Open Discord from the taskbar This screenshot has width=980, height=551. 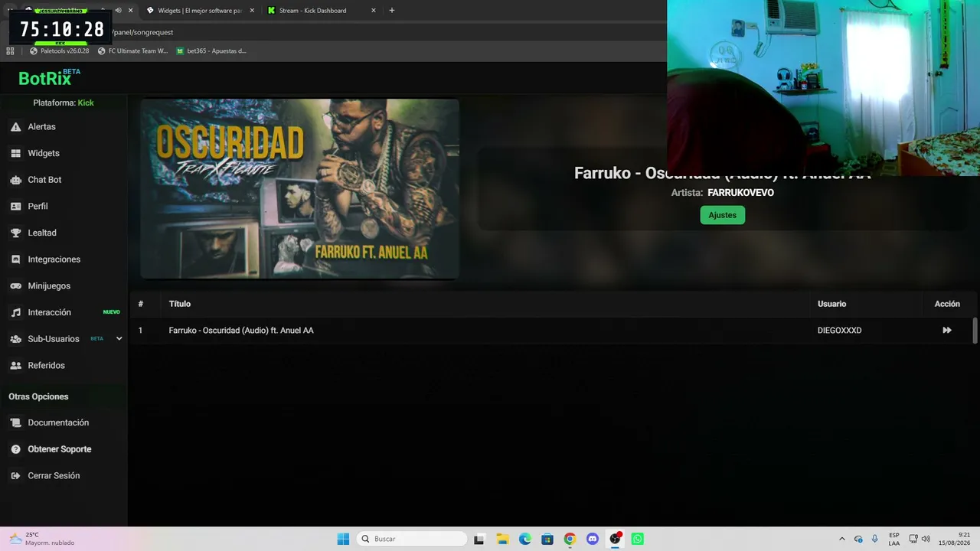(x=593, y=539)
